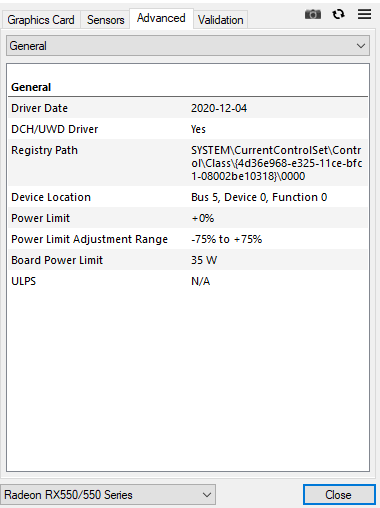Take a screenshot with the camera icon
Screen dimensions: 380x508
click(x=313, y=14)
